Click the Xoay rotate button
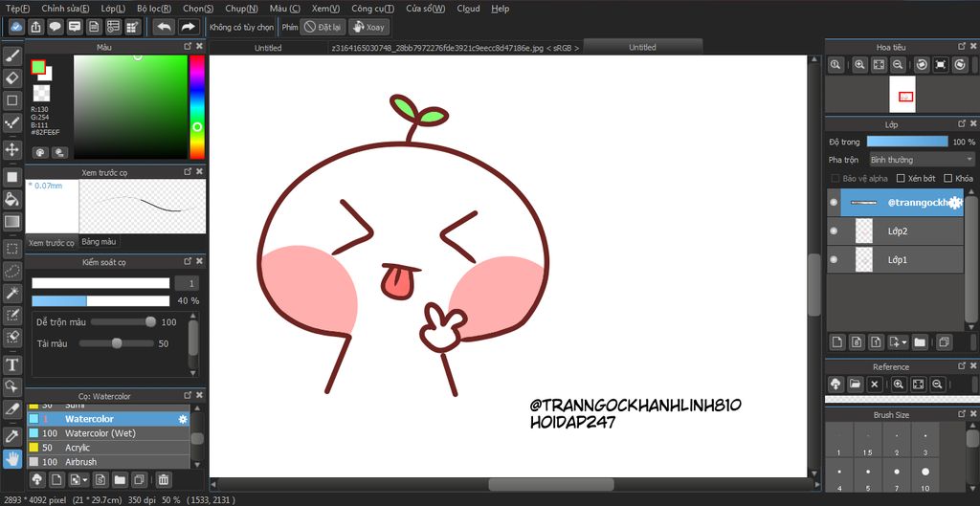Screen dimensions: 980x506 tap(369, 28)
